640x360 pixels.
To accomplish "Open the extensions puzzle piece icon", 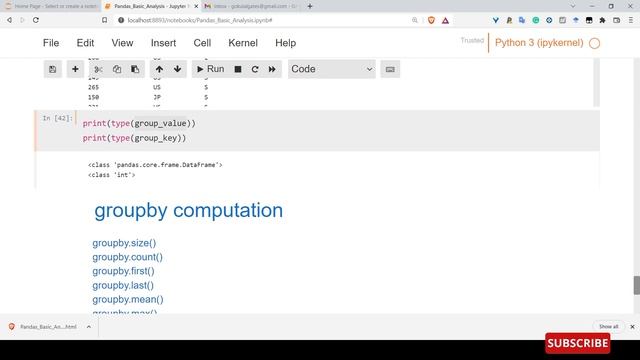I will click(x=602, y=20).
